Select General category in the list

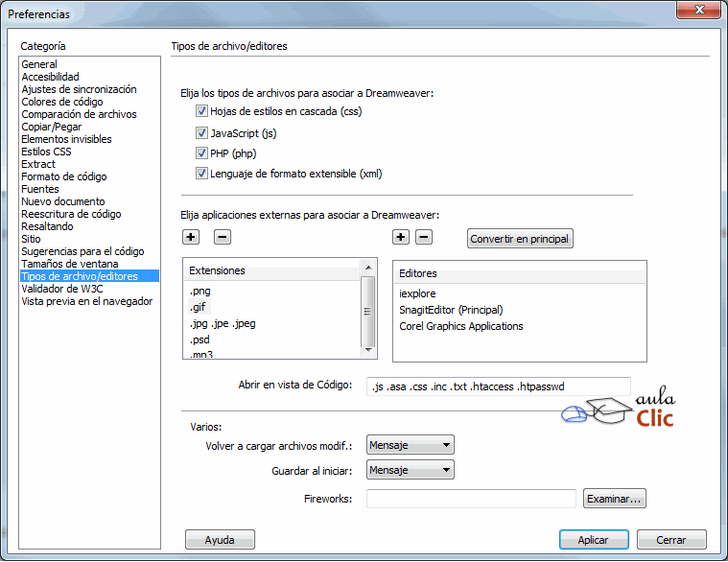39,64
